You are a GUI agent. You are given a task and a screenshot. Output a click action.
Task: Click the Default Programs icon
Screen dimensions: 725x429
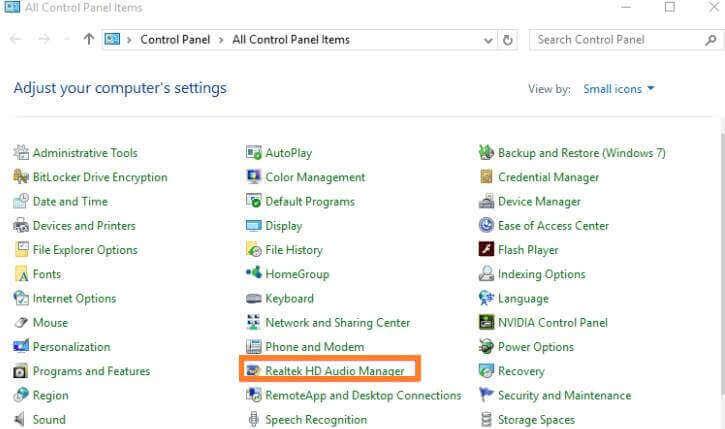(254, 201)
